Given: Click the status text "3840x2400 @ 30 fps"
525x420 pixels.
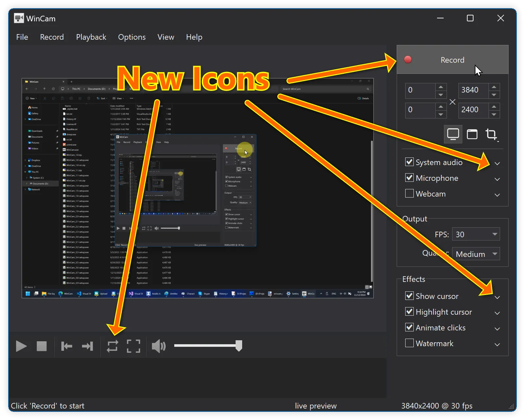Looking at the screenshot, I should click(437, 406).
